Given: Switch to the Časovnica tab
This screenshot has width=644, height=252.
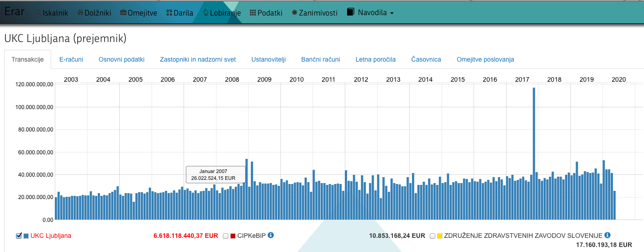Looking at the screenshot, I should (x=426, y=59).
